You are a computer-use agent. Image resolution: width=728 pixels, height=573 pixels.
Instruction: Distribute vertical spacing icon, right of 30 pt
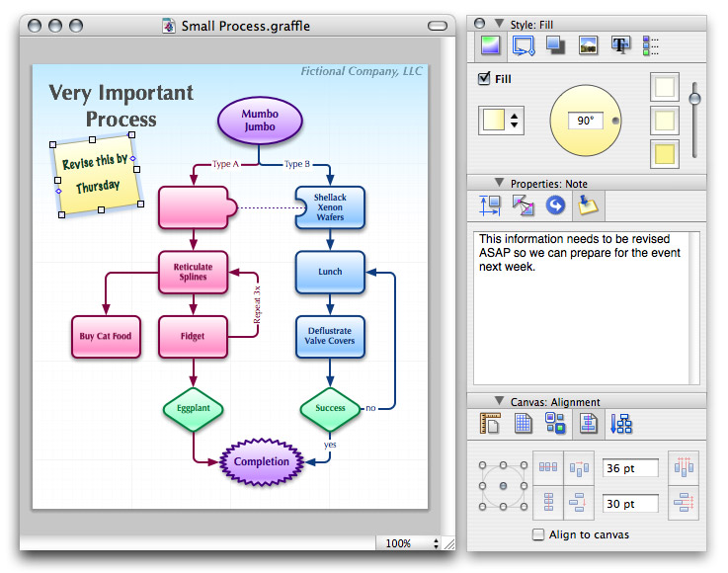[x=684, y=503]
